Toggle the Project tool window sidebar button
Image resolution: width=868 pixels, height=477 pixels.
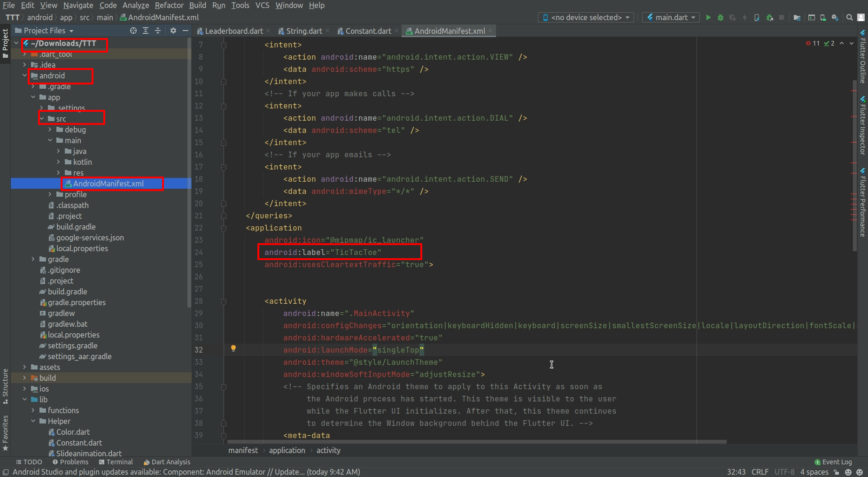(x=5, y=44)
